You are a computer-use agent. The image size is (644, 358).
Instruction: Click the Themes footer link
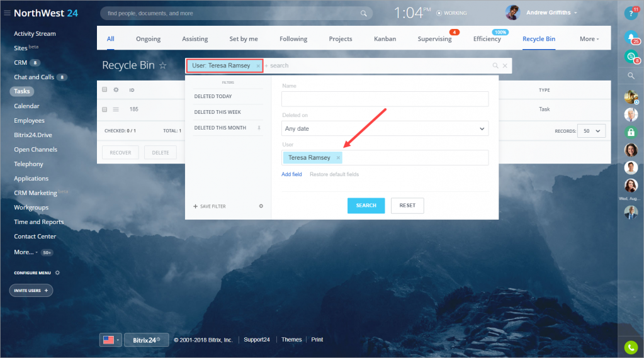click(x=291, y=340)
